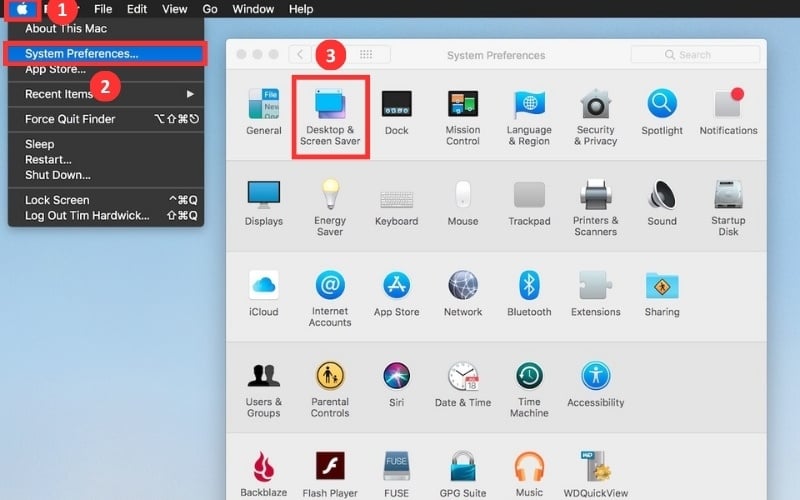Choose Lock Screen from Apple menu
The image size is (800, 500).
[106, 200]
